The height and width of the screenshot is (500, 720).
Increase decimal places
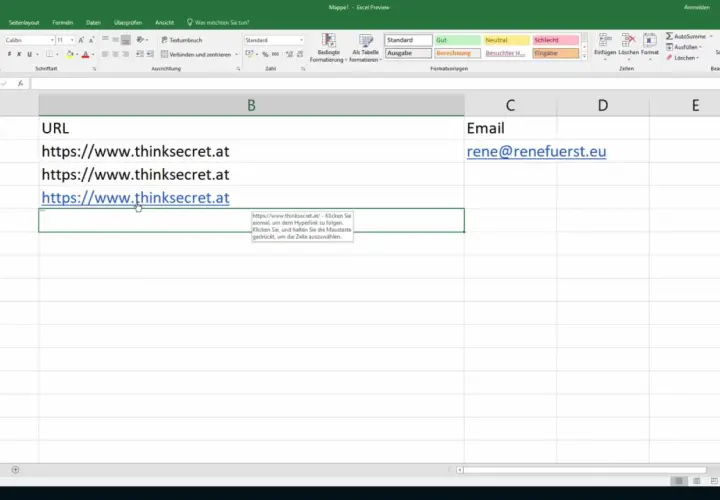pyautogui.click(x=289, y=54)
